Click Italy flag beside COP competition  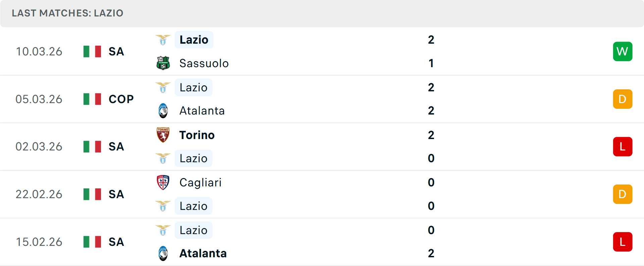pos(92,99)
